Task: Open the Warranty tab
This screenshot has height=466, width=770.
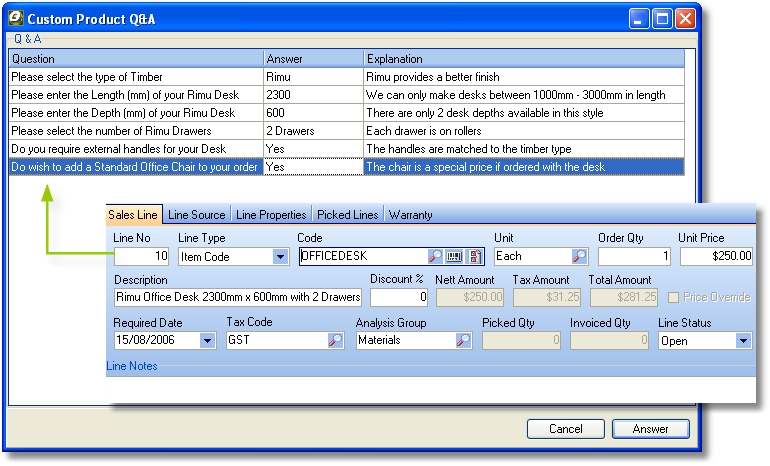Action: [410, 214]
